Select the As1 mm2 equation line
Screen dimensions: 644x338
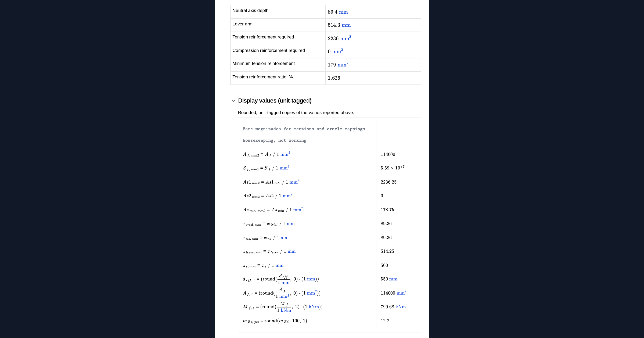point(271,182)
